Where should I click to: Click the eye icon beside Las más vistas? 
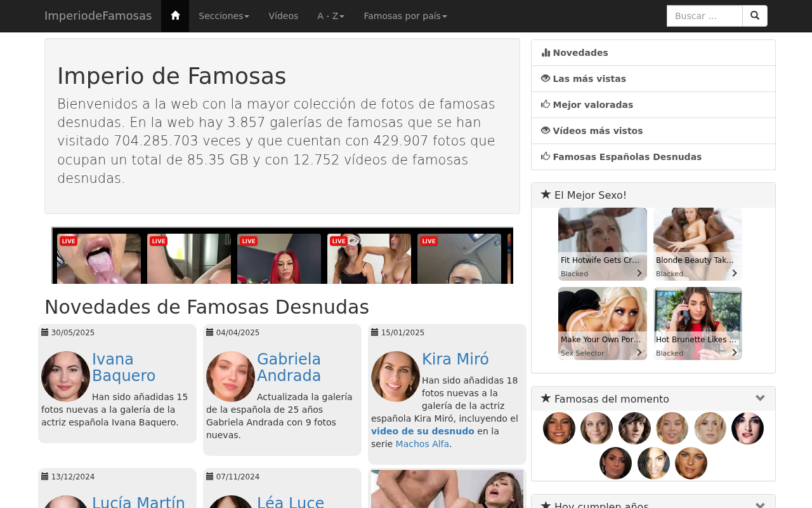point(546,78)
